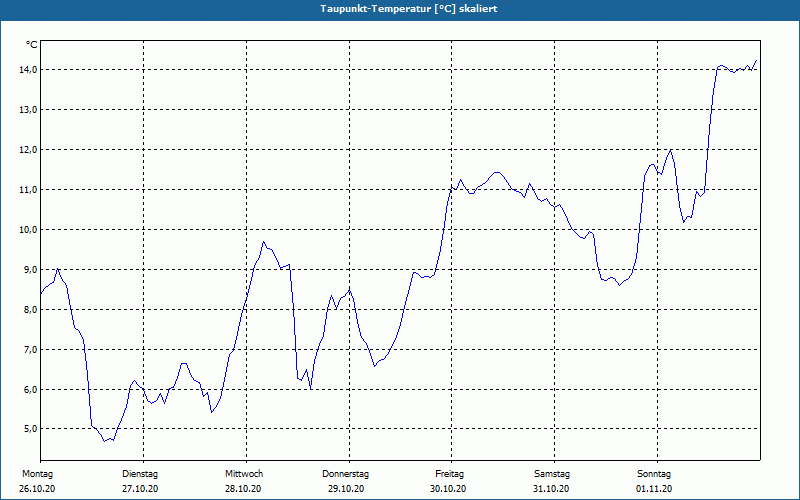The width and height of the screenshot is (800, 500).
Task: Select the 13,0 y-axis label
Action: click(x=28, y=110)
